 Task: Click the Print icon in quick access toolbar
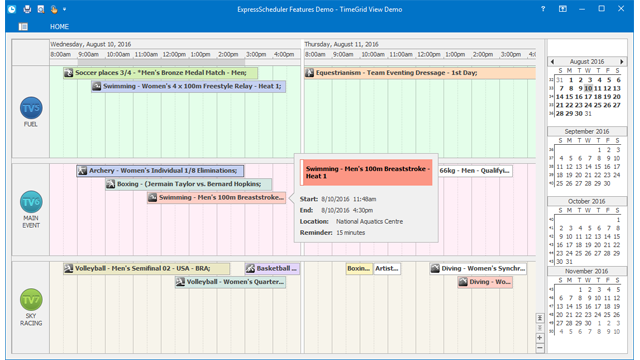coord(27,9)
